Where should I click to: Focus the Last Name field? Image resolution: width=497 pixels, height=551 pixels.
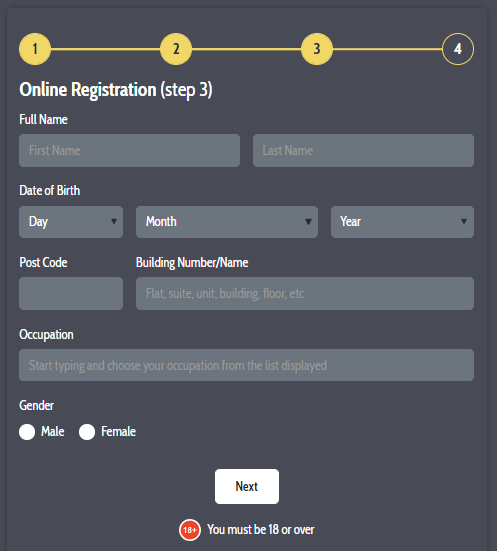point(363,150)
